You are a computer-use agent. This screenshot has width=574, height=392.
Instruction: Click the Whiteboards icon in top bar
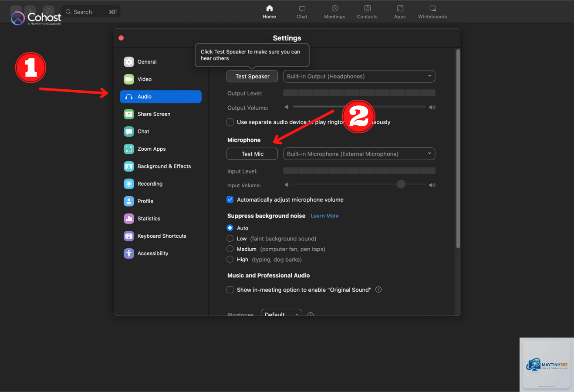(433, 8)
